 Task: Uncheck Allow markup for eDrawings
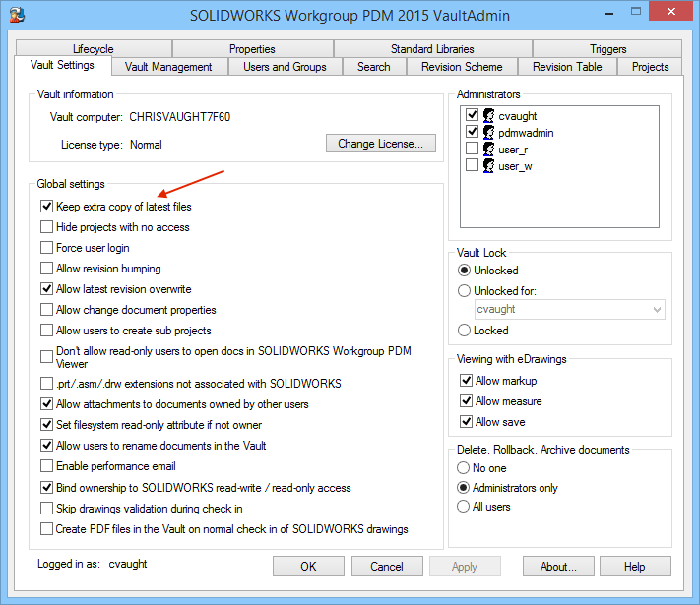466,380
